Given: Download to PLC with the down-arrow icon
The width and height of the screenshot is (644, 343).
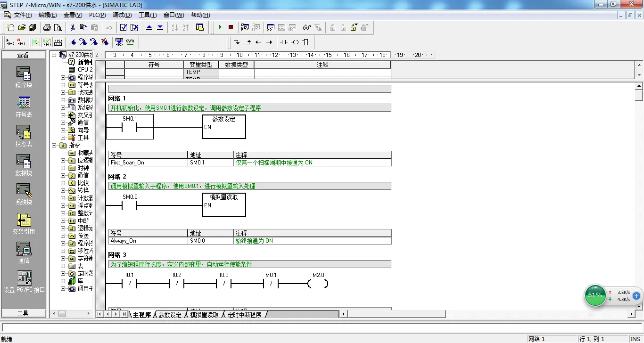Looking at the screenshot, I should pyautogui.click(x=160, y=27).
